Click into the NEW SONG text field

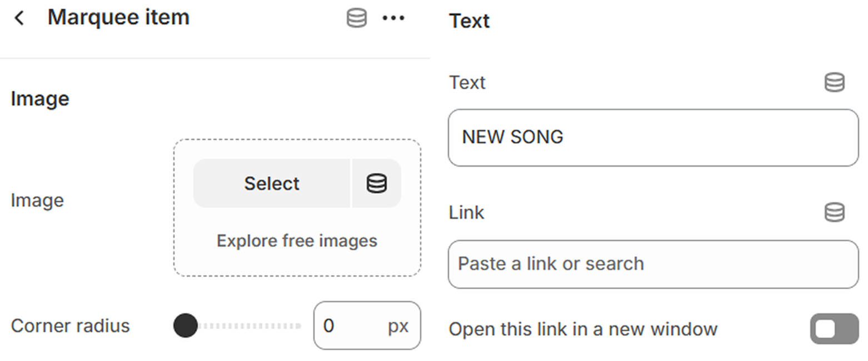[x=653, y=137]
